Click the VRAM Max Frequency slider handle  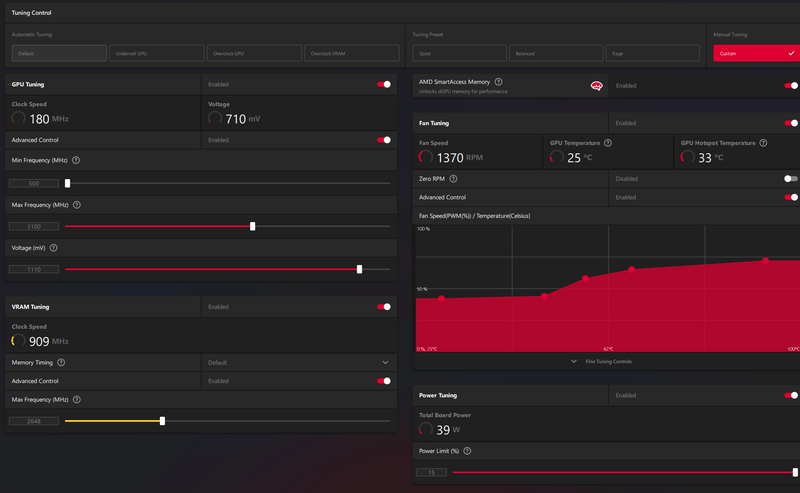pos(162,421)
